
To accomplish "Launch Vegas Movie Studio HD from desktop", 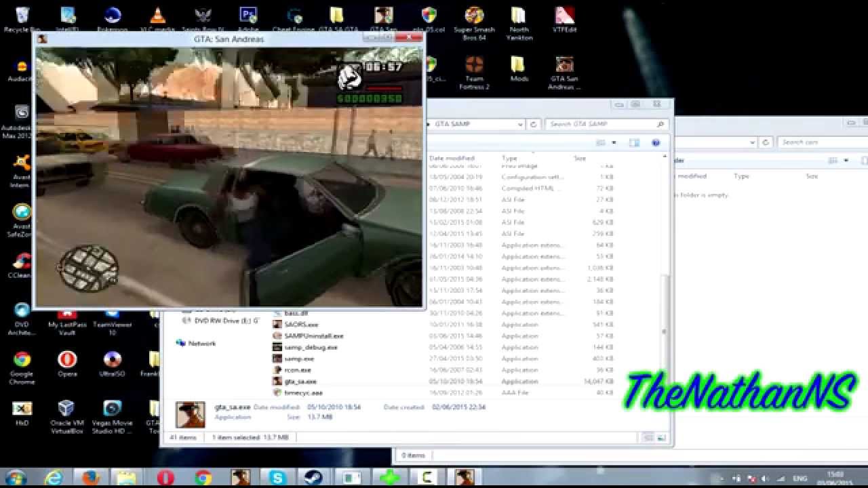I will pyautogui.click(x=112, y=417).
